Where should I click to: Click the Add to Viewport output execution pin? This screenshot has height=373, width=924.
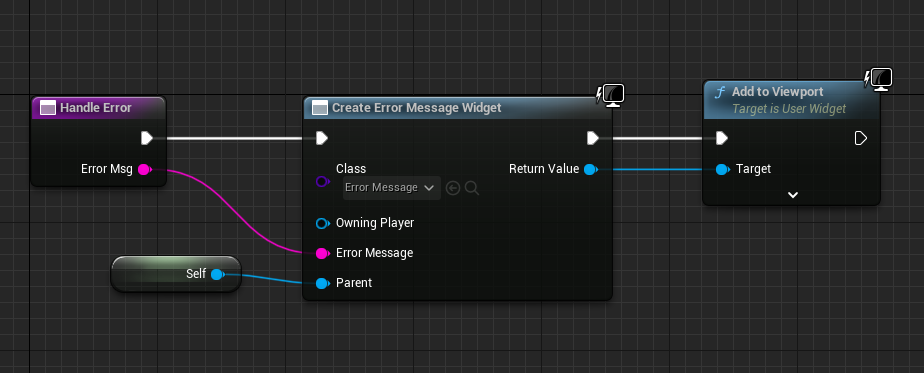click(860, 138)
